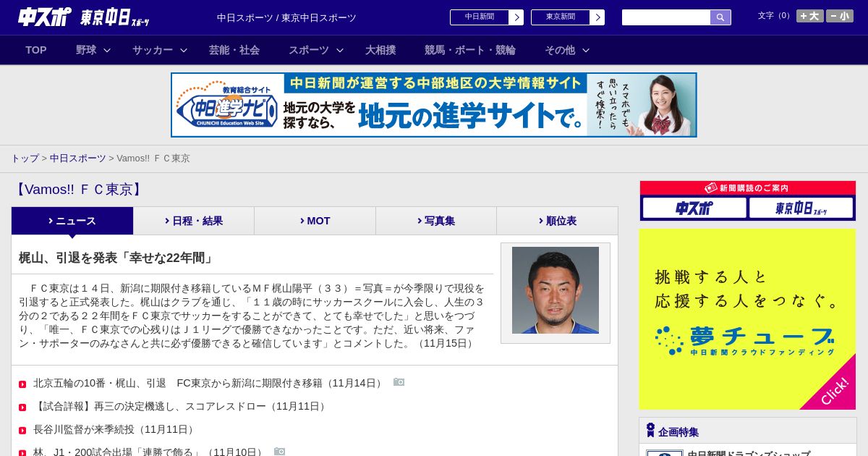
Task: Click camera icon next to 北京五輪の10番 article
Action: [399, 382]
